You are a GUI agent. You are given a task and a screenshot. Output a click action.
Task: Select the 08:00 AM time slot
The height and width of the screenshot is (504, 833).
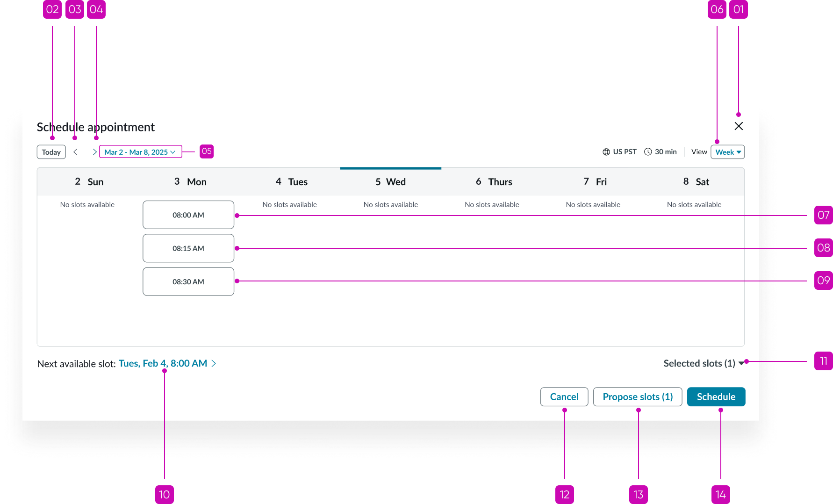click(188, 215)
